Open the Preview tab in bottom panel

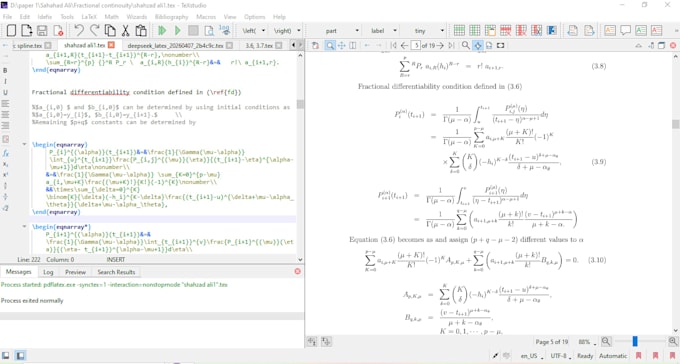(75, 272)
